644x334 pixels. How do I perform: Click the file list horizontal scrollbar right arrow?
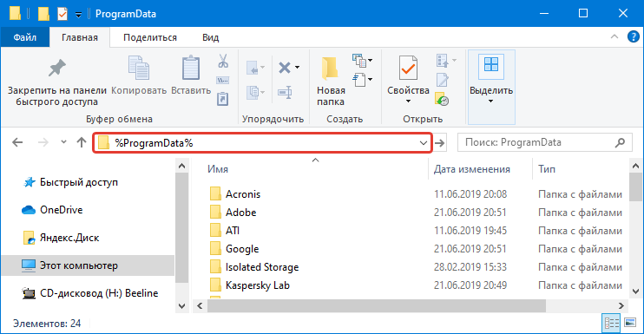click(x=621, y=306)
